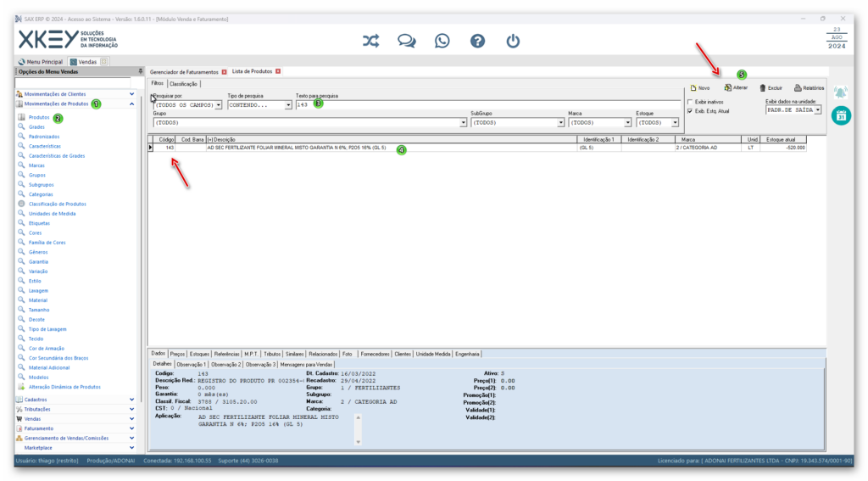Screen dimensions: 868x481
Task: Open Características item
Action: [44, 146]
